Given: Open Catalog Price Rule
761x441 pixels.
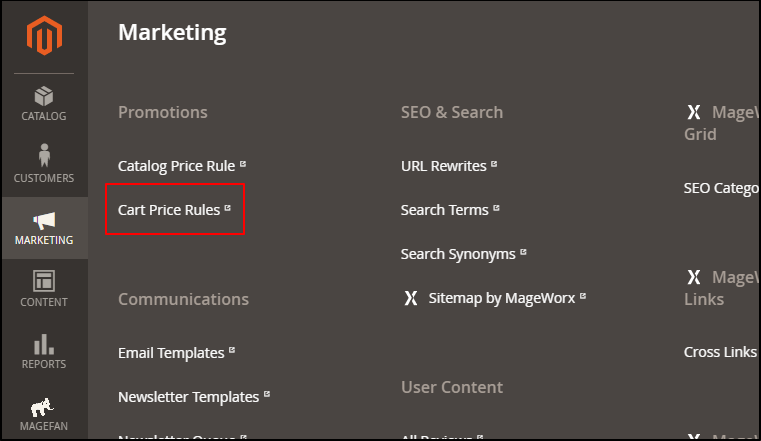Looking at the screenshot, I should (177, 166).
